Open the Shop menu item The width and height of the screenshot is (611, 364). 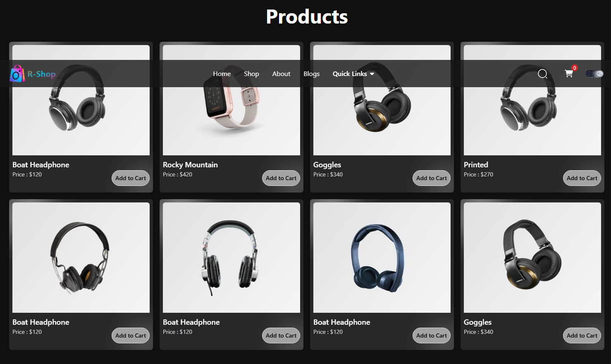tap(251, 74)
